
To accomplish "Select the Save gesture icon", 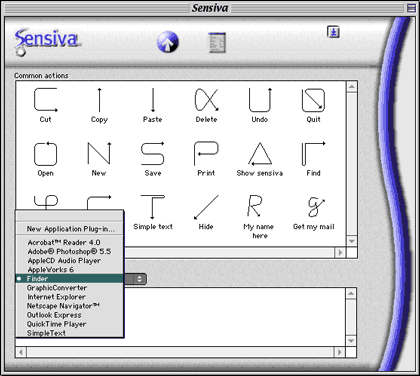I will pos(153,153).
